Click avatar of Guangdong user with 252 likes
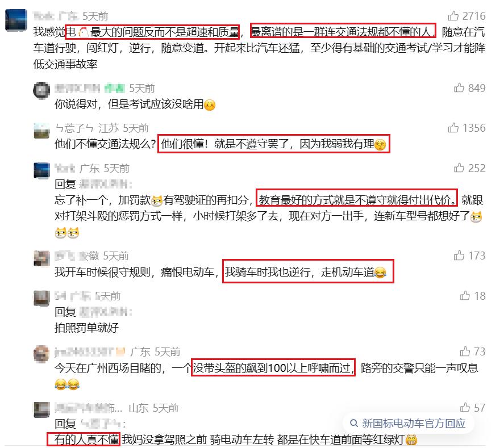Screen dimensions: 504x448 click(x=42, y=170)
